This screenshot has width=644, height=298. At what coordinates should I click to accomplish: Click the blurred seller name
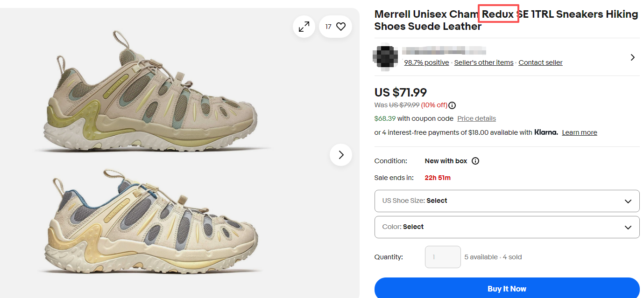(x=444, y=50)
